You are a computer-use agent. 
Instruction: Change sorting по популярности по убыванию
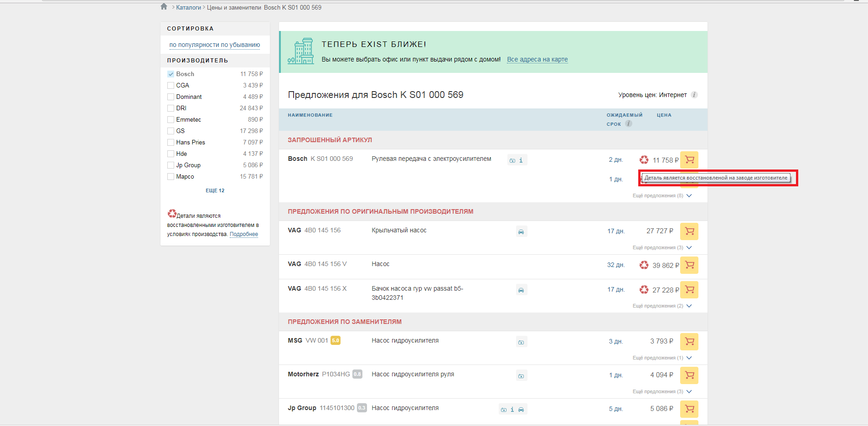pyautogui.click(x=214, y=45)
